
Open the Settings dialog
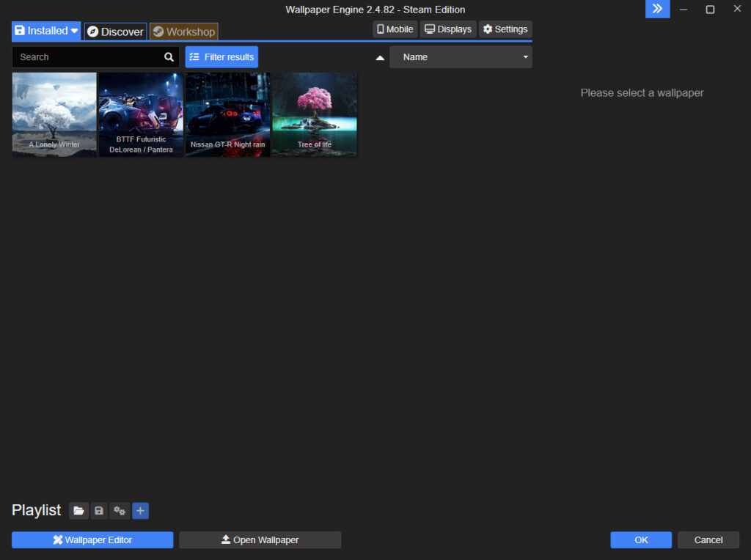[505, 29]
